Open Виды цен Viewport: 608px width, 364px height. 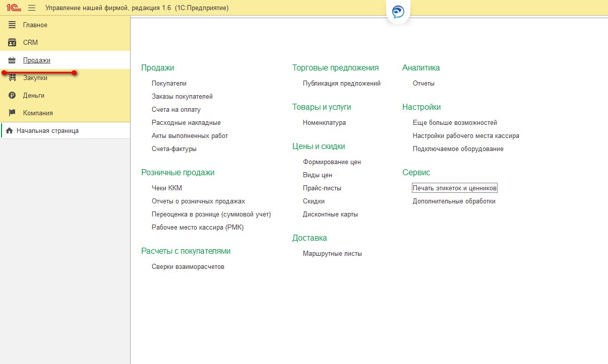pyautogui.click(x=318, y=175)
